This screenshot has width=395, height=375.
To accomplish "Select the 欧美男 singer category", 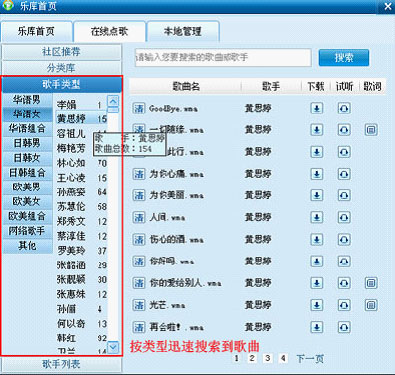I will point(27,187).
